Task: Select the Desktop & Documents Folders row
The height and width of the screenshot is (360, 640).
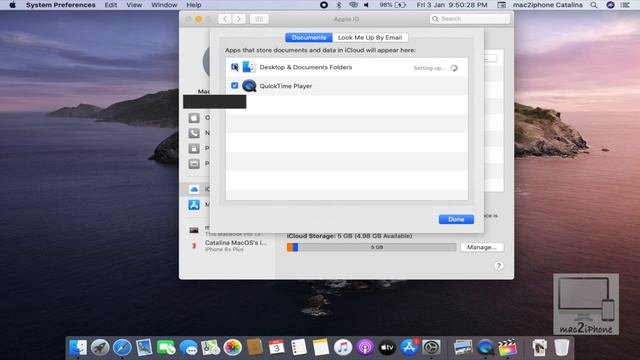Action: [347, 67]
